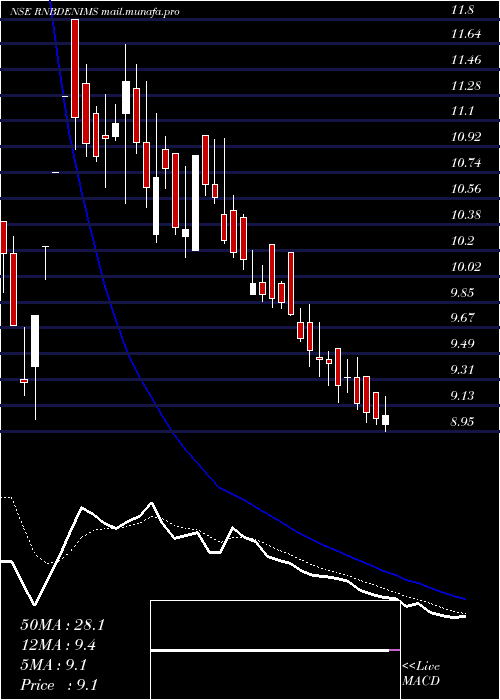Click the last white candlestick near 8.95
The image size is (500, 700).
pos(385,420)
